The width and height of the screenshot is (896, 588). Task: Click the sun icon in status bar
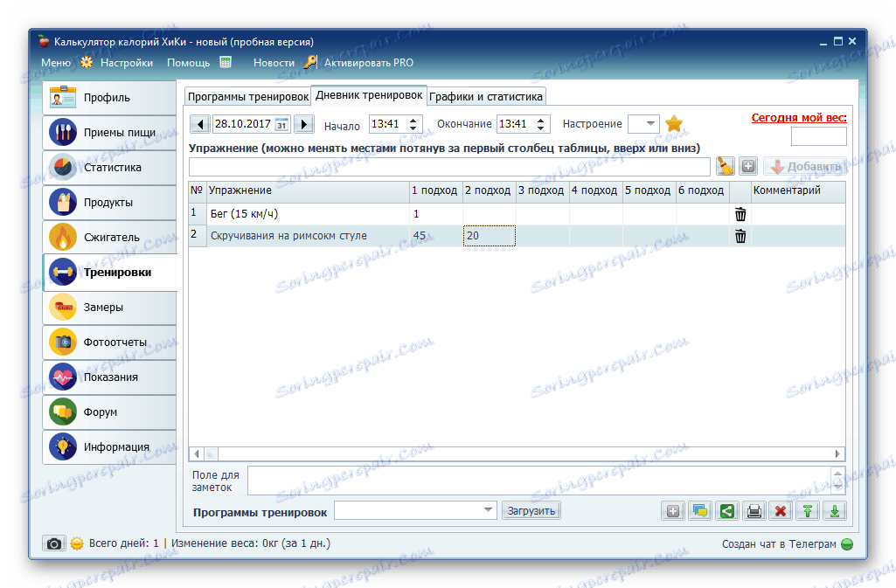pos(77,543)
